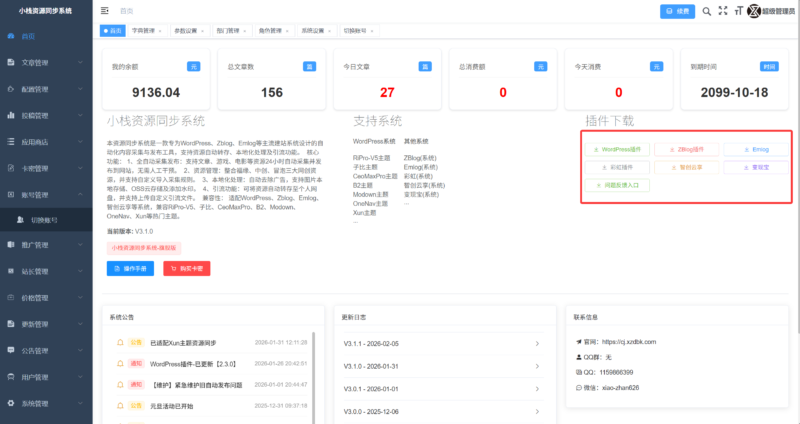Image resolution: width=800 pixels, height=424 pixels.
Task: Click the 公告管理 chat icon in sidebar
Action: coord(11,351)
